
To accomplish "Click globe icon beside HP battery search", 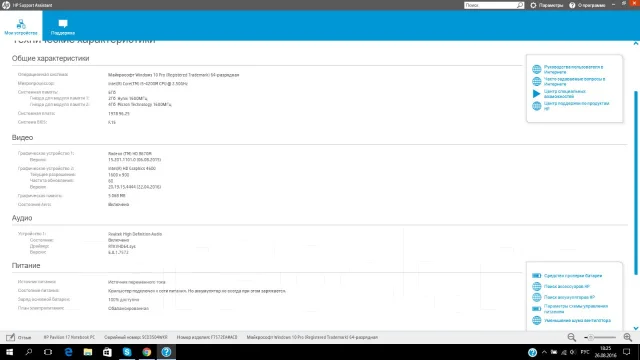I will [x=536, y=297].
